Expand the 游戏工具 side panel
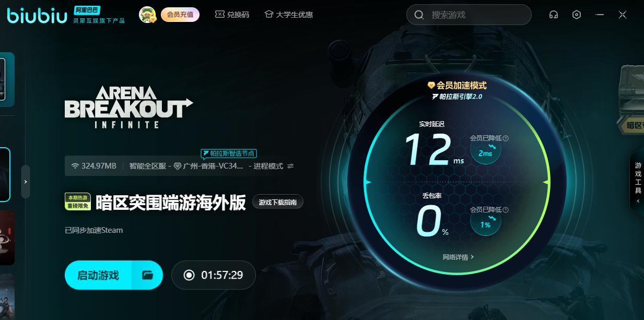 tap(638, 182)
